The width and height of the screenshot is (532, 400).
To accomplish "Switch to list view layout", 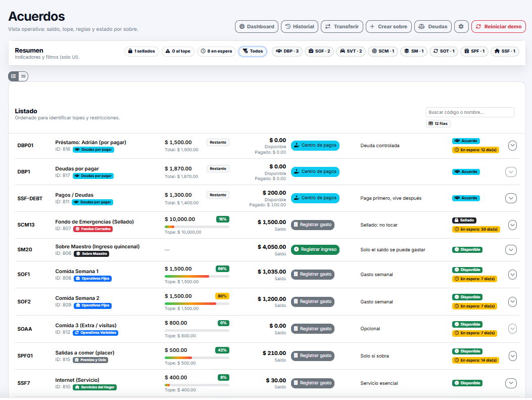I will click(x=14, y=76).
